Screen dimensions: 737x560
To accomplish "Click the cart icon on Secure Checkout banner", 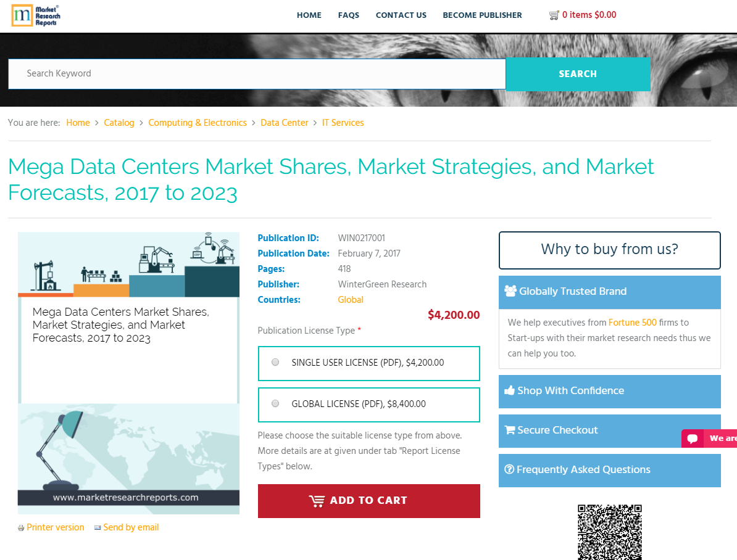I will click(509, 430).
